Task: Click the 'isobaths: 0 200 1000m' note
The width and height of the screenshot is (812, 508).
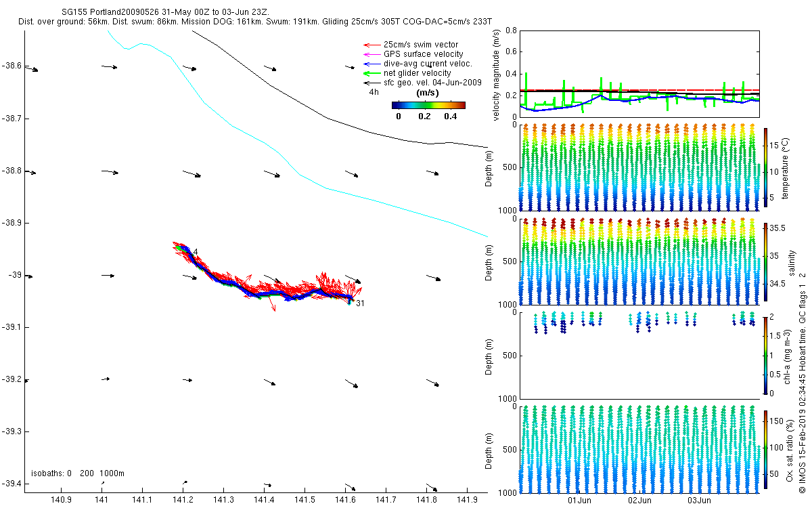Action: tap(78, 473)
